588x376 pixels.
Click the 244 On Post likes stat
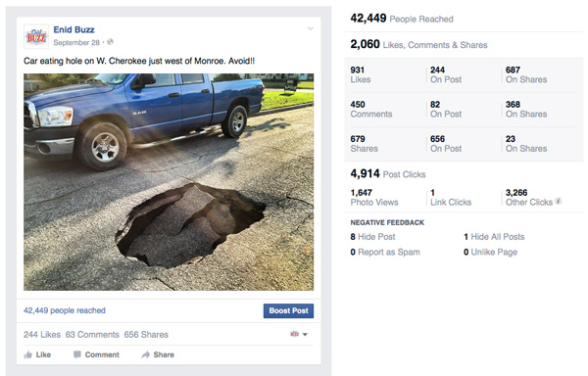446,74
